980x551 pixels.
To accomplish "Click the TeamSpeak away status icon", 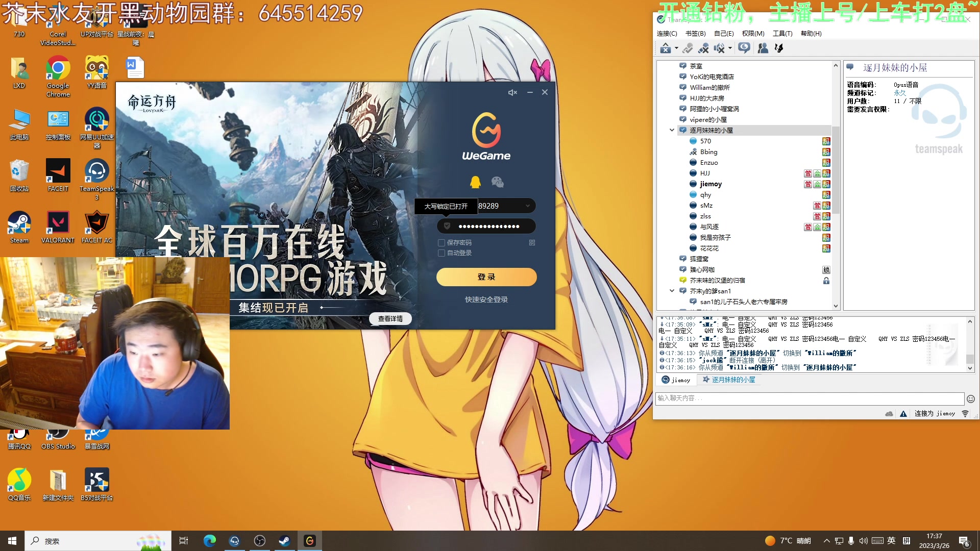I will click(x=688, y=48).
